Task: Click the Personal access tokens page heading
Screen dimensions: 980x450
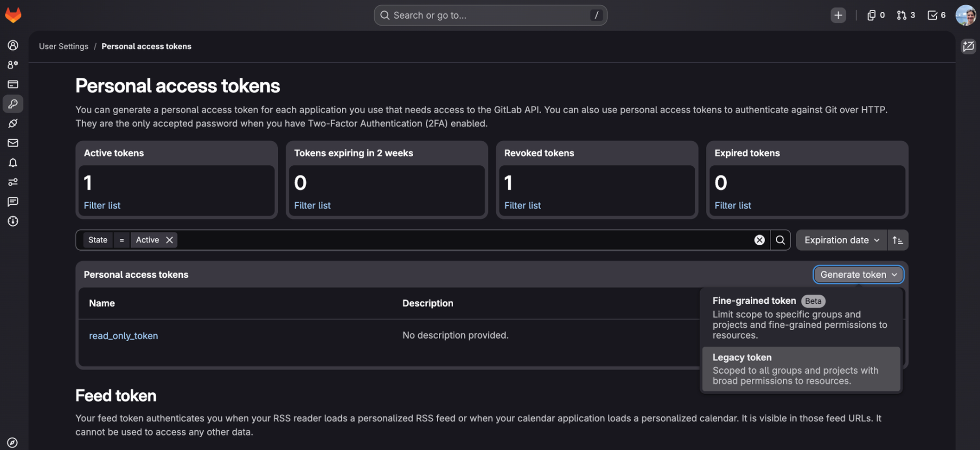Action: (178, 86)
